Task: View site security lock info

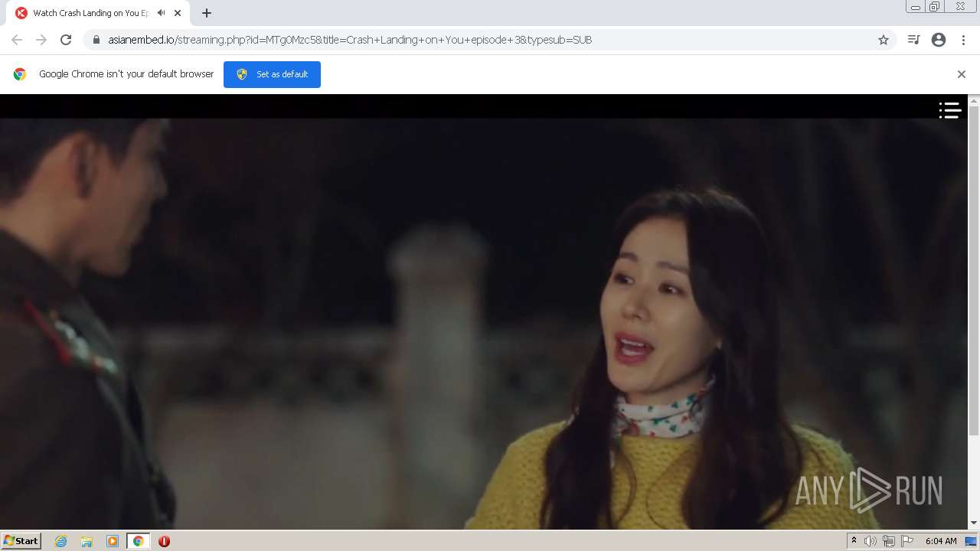Action: click(x=96, y=40)
